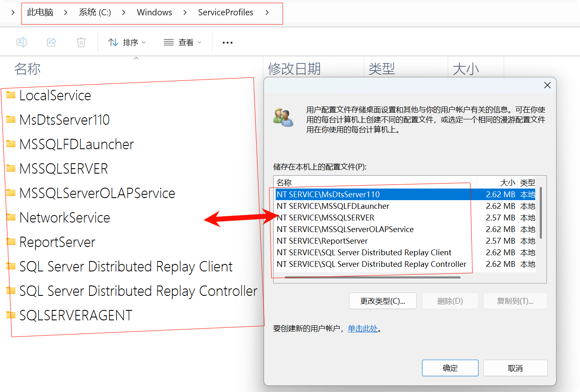The width and height of the screenshot is (580, 392).
Task: Select the LocalService folder icon
Action: [x=11, y=95]
